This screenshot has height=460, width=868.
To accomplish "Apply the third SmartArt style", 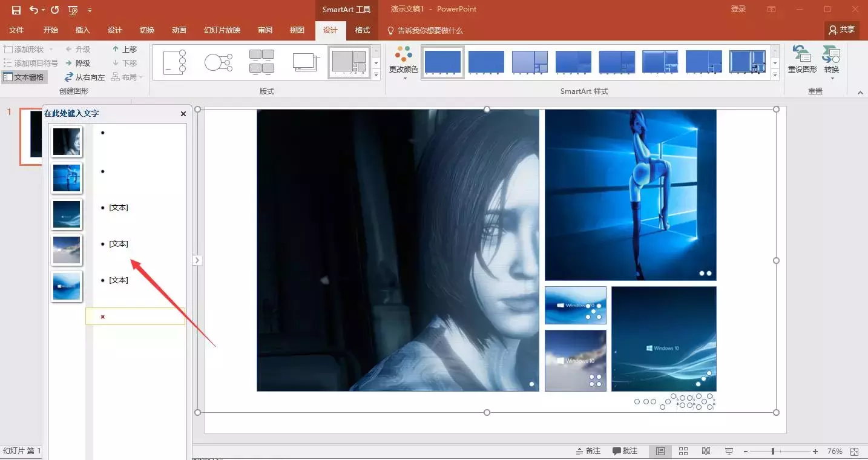I will (x=530, y=62).
